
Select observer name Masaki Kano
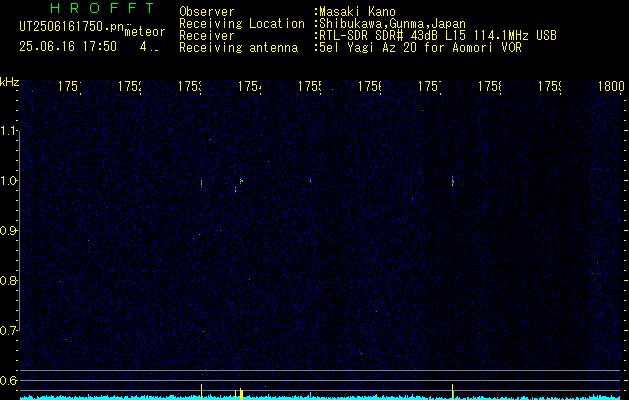357,12
